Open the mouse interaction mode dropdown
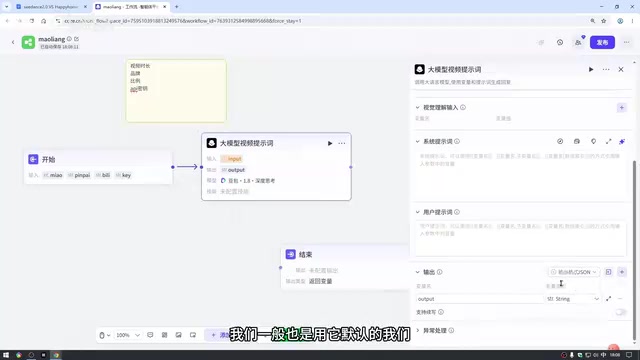Screen dimensions: 640x360 tap(105, 336)
